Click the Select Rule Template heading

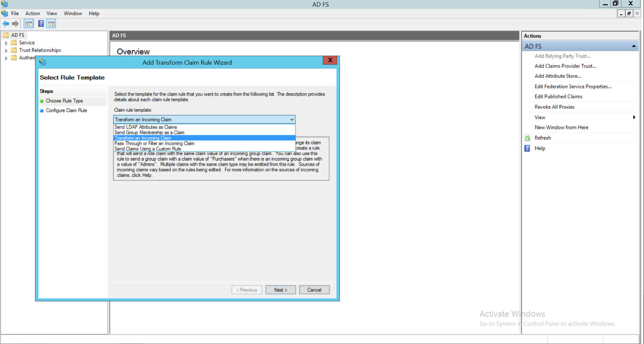click(72, 78)
